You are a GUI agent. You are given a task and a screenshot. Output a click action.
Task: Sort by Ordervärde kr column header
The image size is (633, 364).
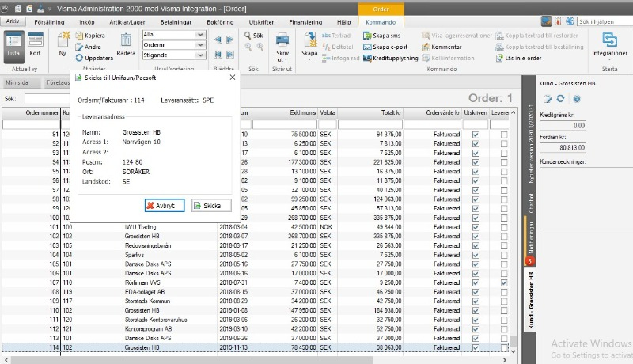[432, 112]
